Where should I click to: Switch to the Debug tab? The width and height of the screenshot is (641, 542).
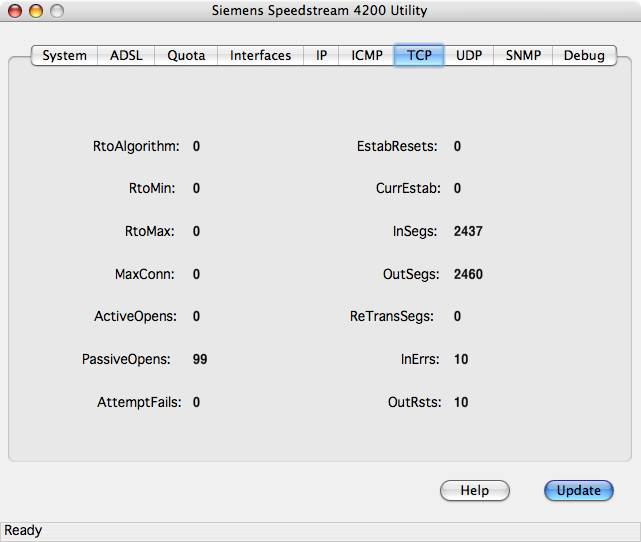click(x=584, y=55)
